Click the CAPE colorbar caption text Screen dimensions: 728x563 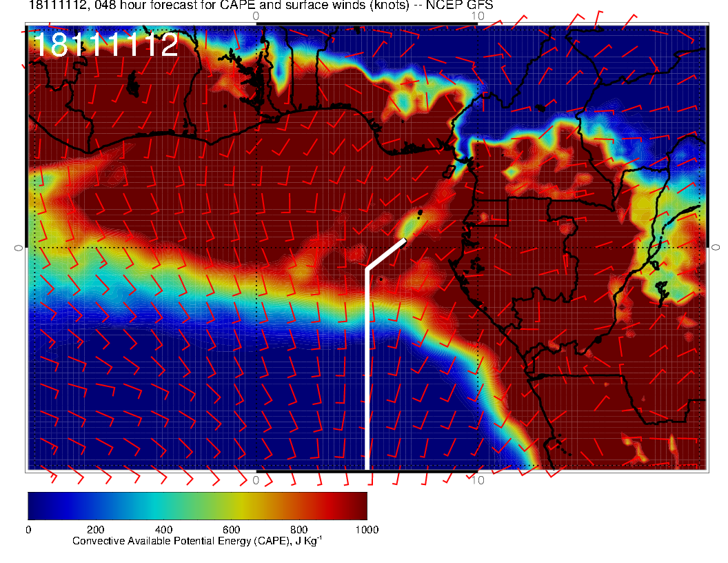[x=197, y=542]
